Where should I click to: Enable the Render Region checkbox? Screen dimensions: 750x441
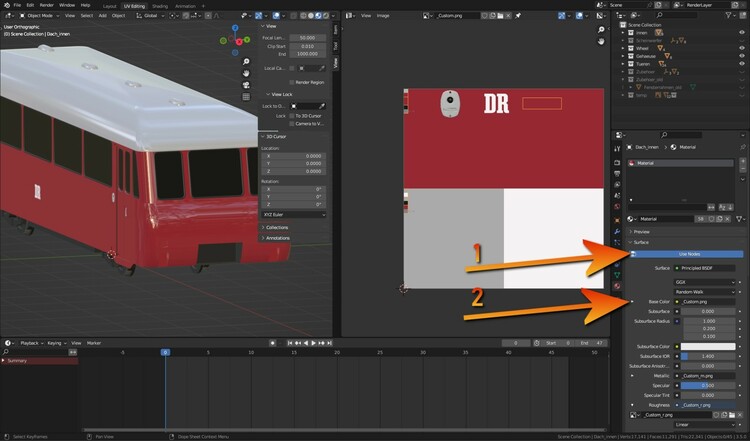point(292,82)
